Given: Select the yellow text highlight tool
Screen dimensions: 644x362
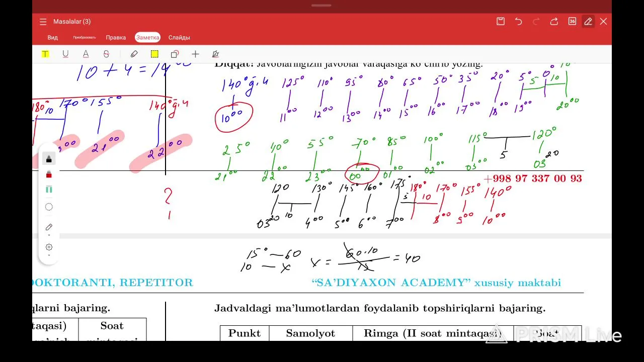Looking at the screenshot, I should (x=45, y=54).
